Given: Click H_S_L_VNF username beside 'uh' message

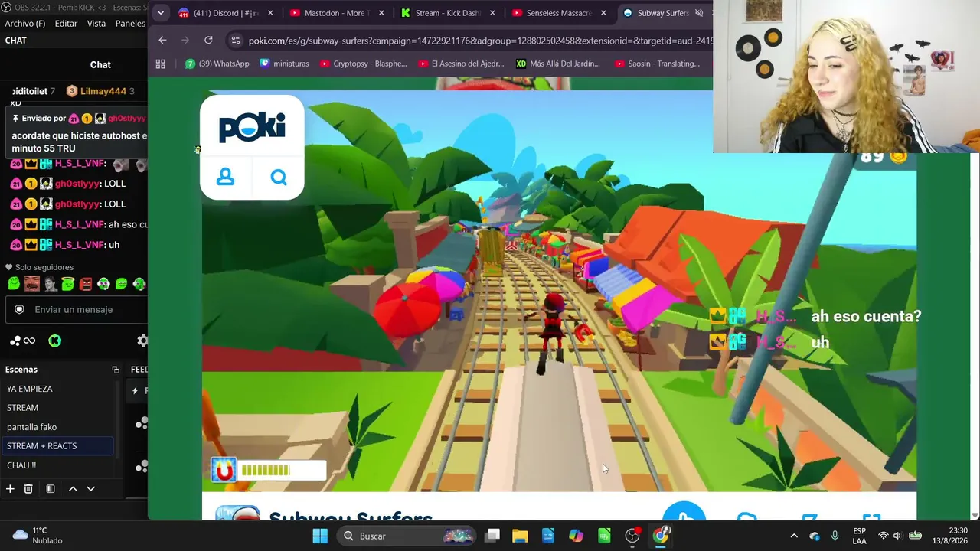Looking at the screenshot, I should [x=80, y=245].
